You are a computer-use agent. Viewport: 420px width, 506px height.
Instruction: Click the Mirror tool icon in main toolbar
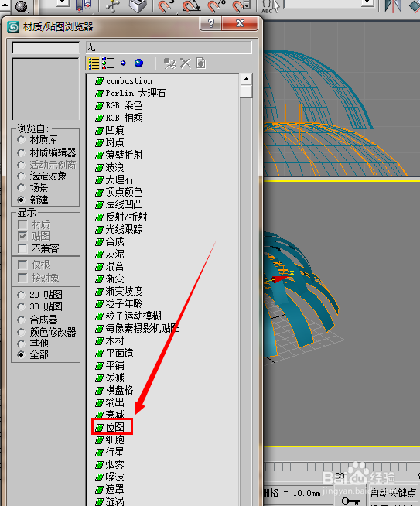point(393,6)
